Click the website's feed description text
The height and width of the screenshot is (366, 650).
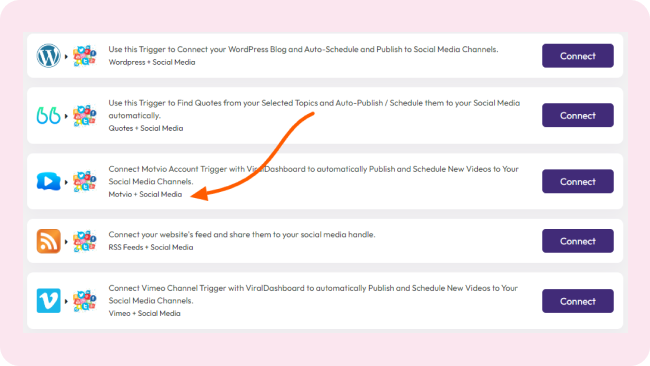242,235
